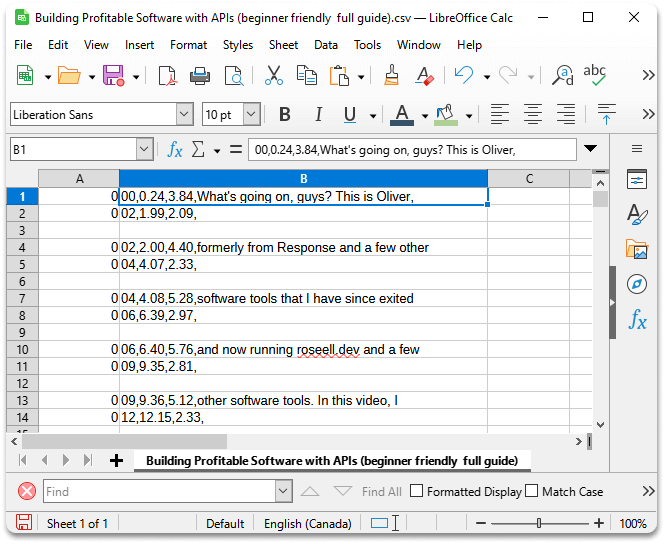Click the zoom slider in status bar

tap(539, 523)
